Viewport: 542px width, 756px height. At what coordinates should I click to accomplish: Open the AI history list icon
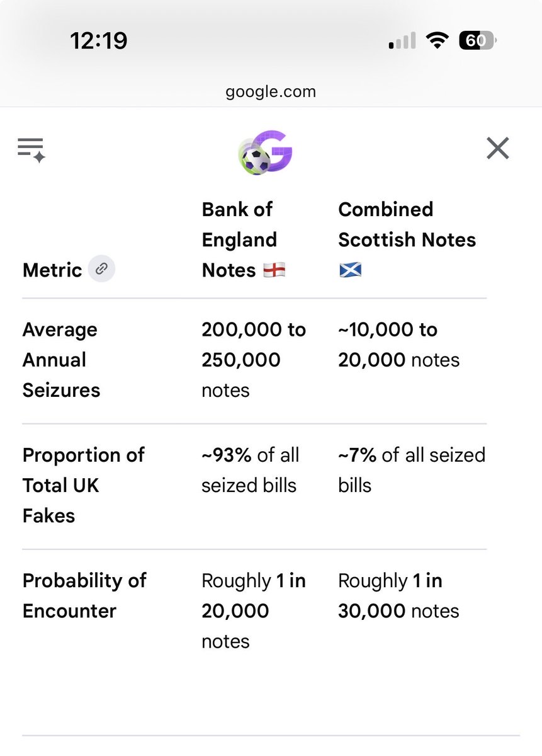coord(31,150)
